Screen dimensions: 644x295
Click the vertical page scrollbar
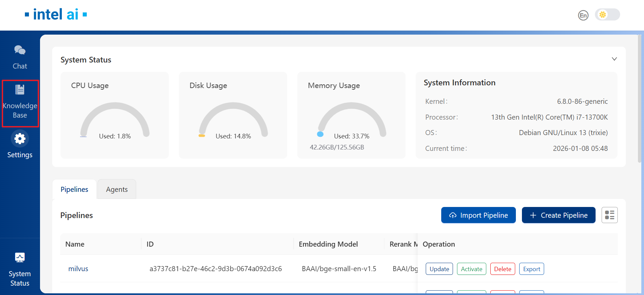click(639, 101)
